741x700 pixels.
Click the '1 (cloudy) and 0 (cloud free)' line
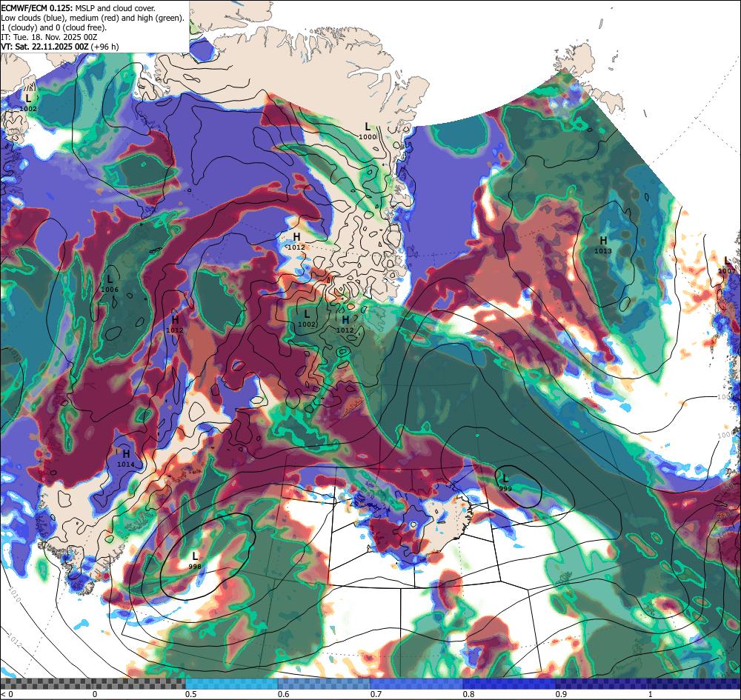point(54,27)
